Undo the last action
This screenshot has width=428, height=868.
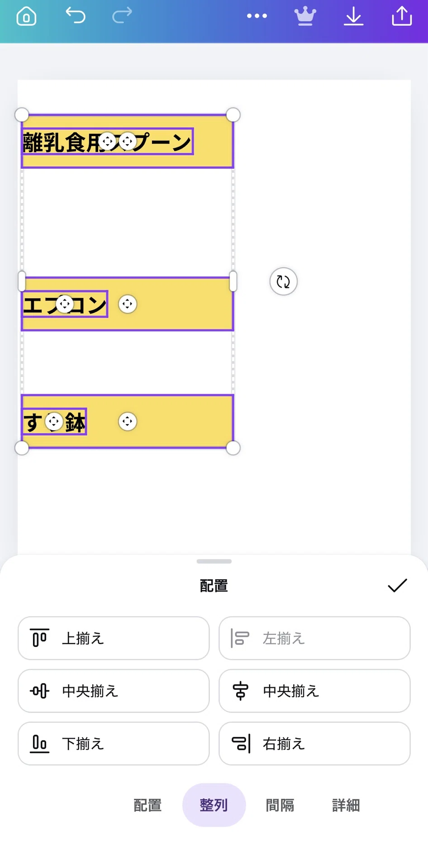tap(76, 15)
